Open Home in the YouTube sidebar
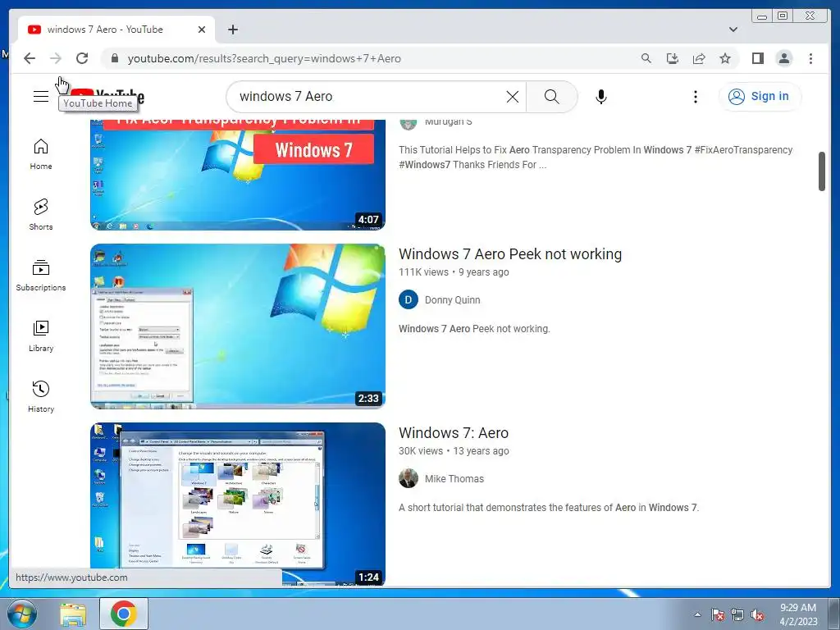The width and height of the screenshot is (840, 630). pyautogui.click(x=41, y=154)
